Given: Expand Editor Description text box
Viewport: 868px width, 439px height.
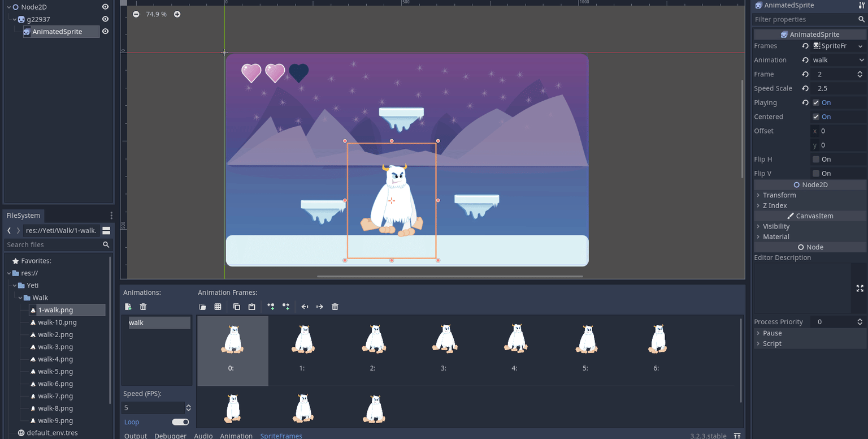Looking at the screenshot, I should click(860, 288).
